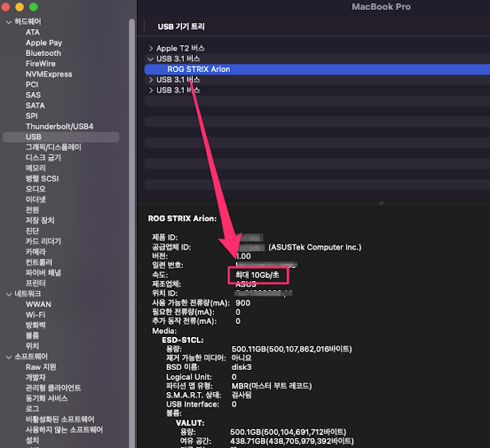This screenshot has height=448, width=490.
Task: Select 이더넷 in hardware list
Action: (x=36, y=199)
